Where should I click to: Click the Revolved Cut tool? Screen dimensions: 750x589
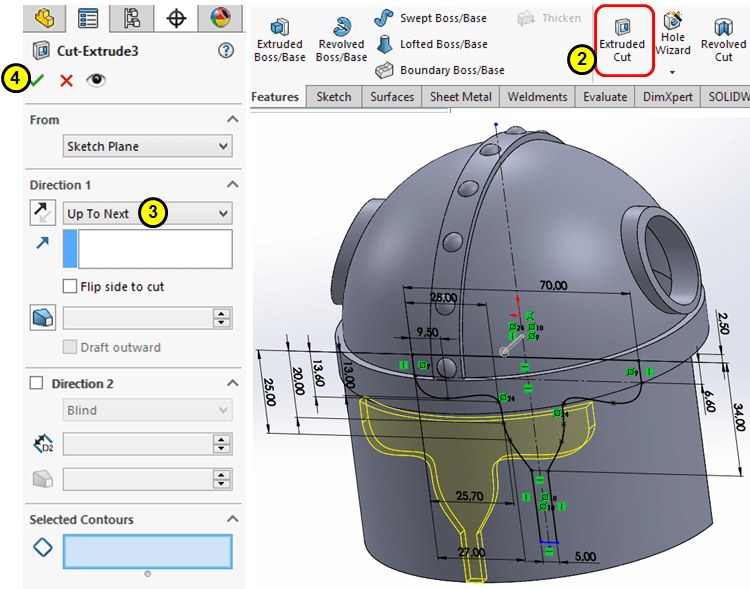723,40
